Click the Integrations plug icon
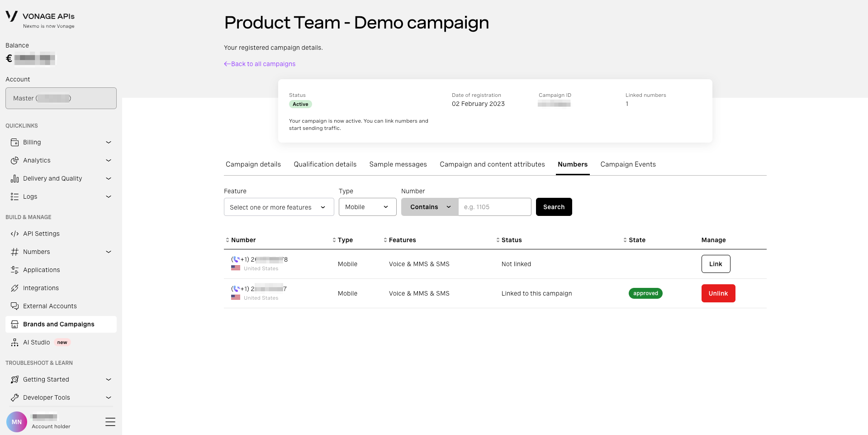The height and width of the screenshot is (435, 868). click(14, 288)
